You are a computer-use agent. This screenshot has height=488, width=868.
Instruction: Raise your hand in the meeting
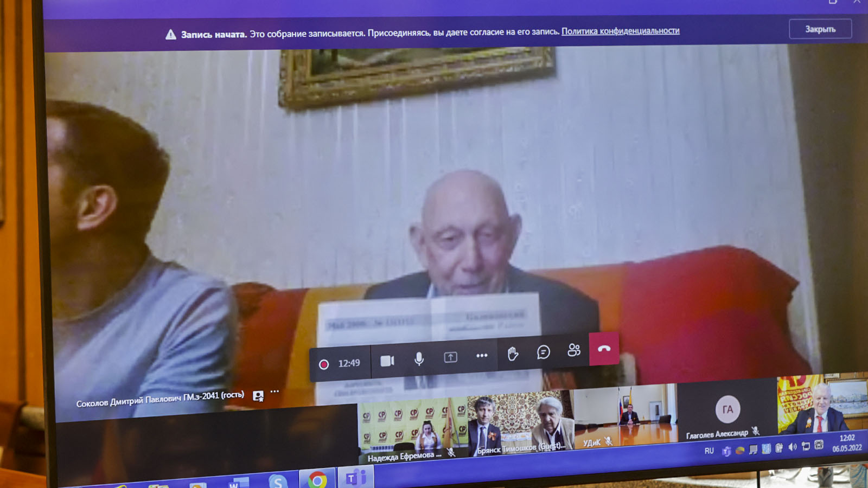click(x=513, y=354)
